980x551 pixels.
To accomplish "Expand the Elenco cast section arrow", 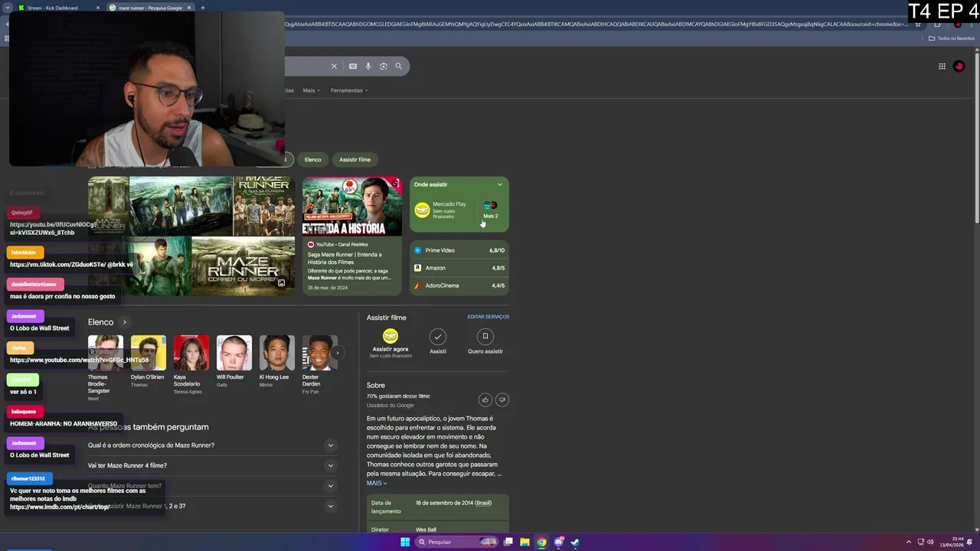I will (x=124, y=322).
